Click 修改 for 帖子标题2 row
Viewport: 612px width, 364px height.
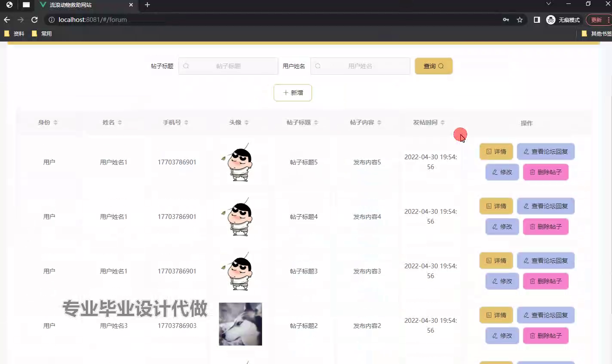[502, 336]
